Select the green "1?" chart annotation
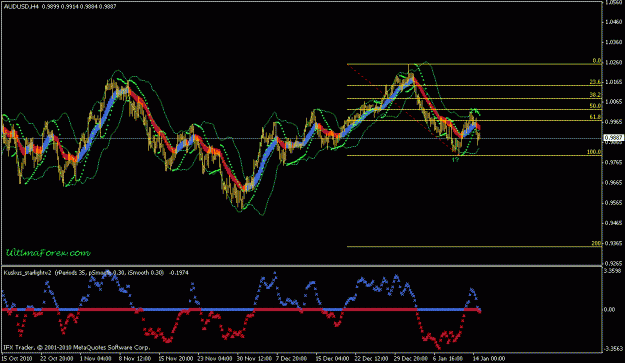This screenshot has width=625, height=363. pyautogui.click(x=455, y=160)
